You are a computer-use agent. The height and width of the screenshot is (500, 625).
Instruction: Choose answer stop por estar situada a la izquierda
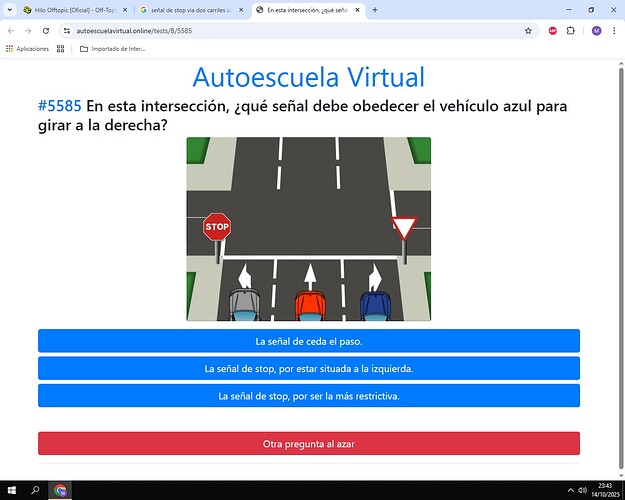[309, 368]
